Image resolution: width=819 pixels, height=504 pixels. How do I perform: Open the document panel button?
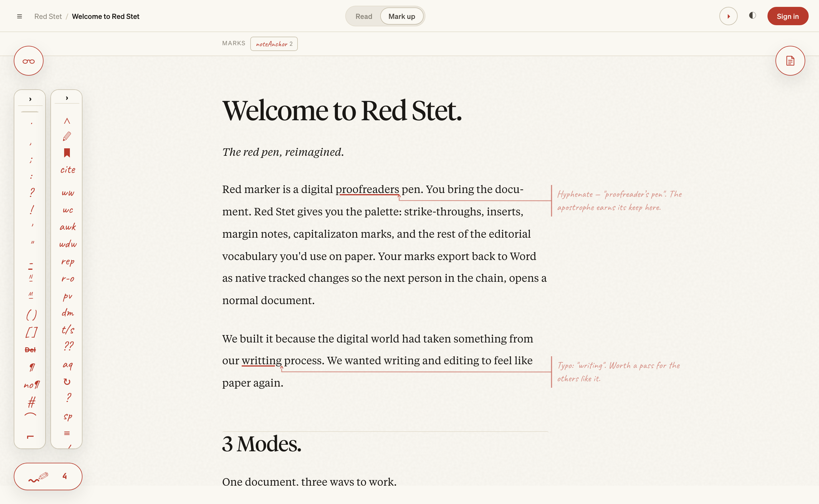click(790, 61)
